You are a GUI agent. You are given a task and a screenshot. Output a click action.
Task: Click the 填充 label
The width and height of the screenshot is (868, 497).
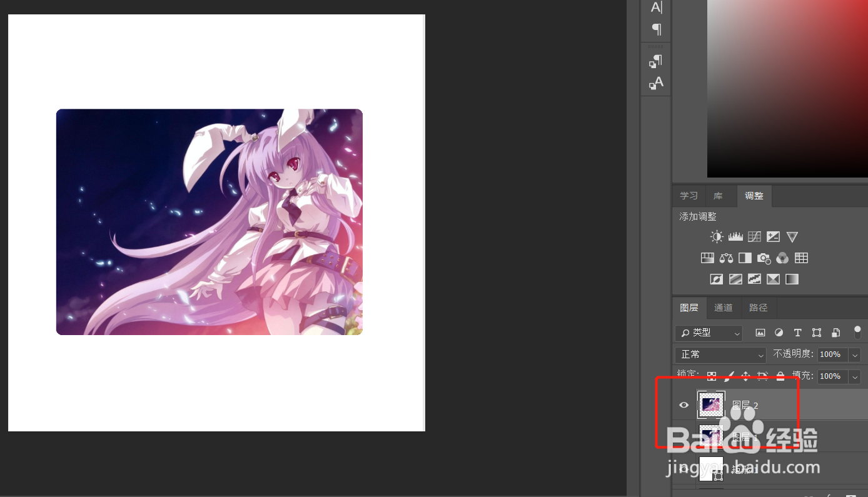(x=803, y=376)
